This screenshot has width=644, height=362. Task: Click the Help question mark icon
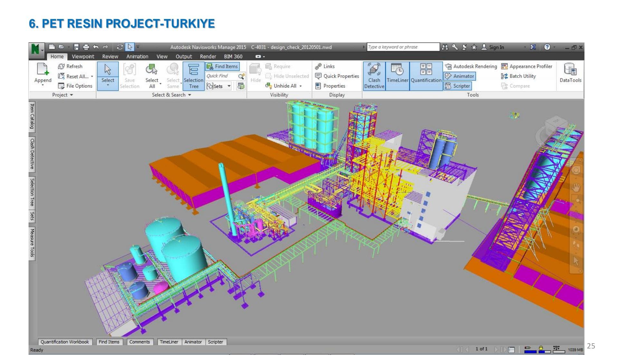547,47
